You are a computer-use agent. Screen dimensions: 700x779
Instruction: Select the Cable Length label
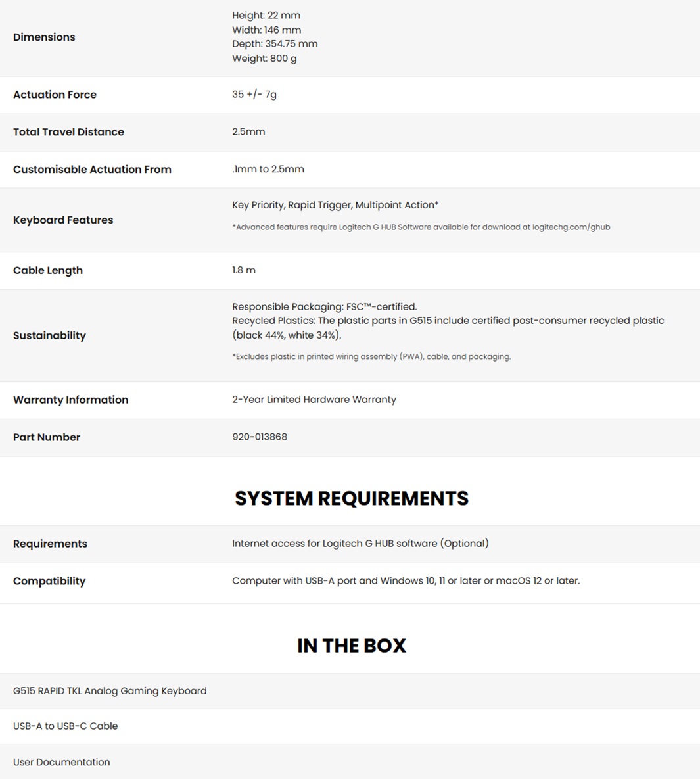point(48,271)
